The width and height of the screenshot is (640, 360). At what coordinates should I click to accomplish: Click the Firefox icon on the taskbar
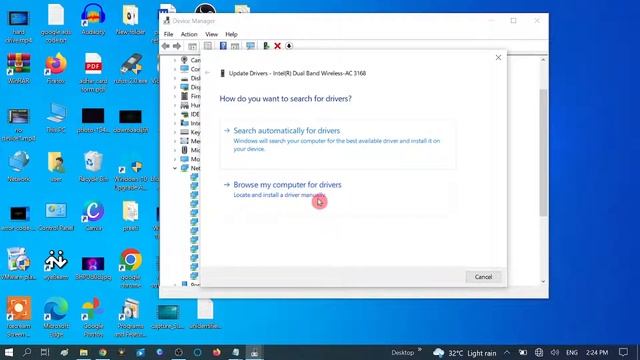point(216,352)
